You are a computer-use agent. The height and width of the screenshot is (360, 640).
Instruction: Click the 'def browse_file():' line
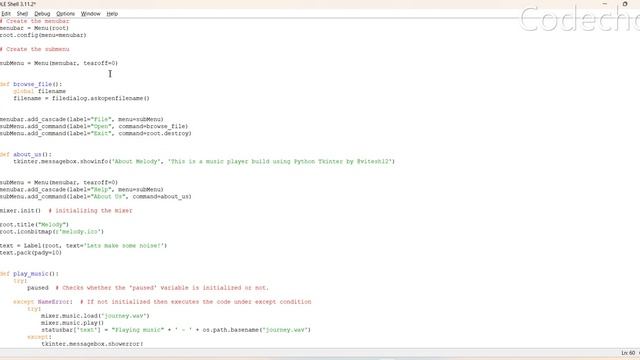31,84
